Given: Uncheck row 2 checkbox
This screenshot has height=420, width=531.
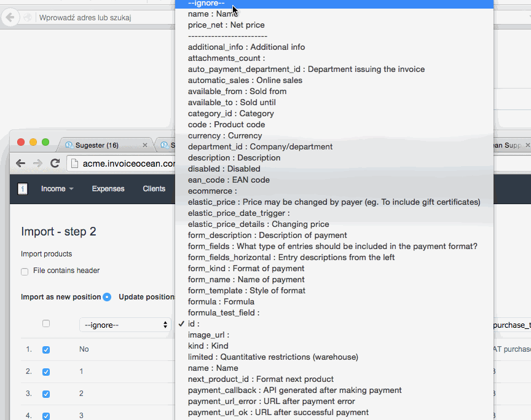Looking at the screenshot, I should (x=46, y=372).
